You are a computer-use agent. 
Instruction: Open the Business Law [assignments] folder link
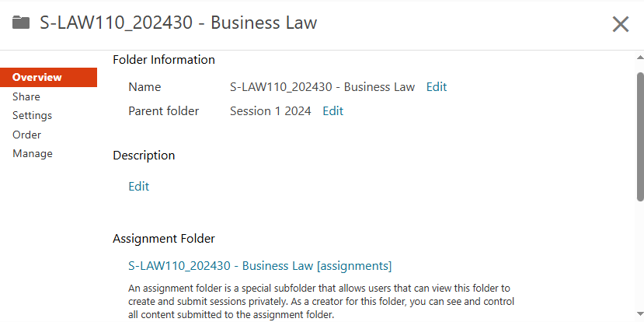pos(259,265)
